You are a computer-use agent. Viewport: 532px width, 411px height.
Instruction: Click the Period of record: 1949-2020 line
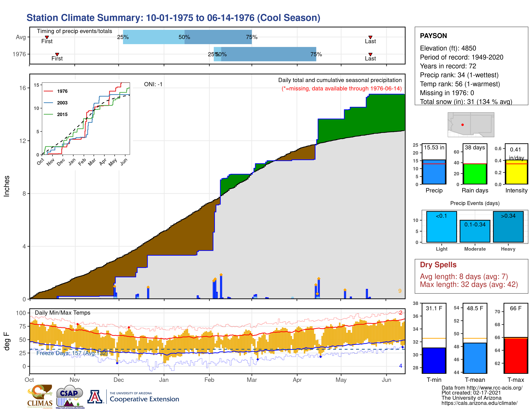[461, 57]
